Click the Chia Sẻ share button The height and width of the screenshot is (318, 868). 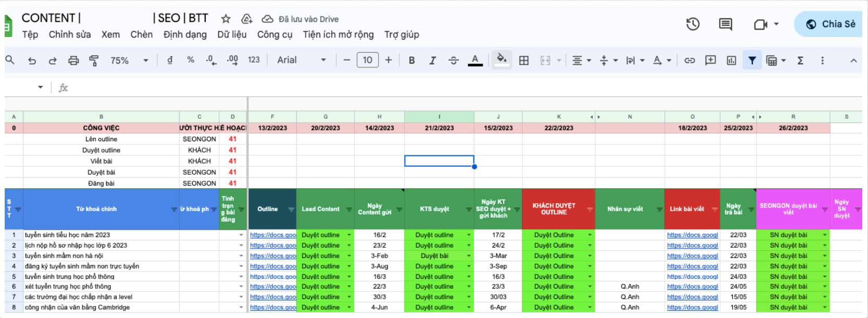(829, 24)
